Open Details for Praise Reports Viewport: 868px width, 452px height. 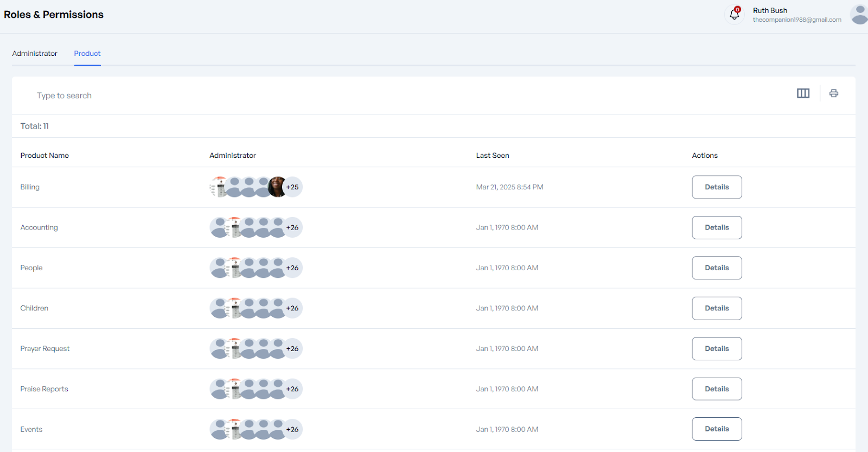click(717, 389)
